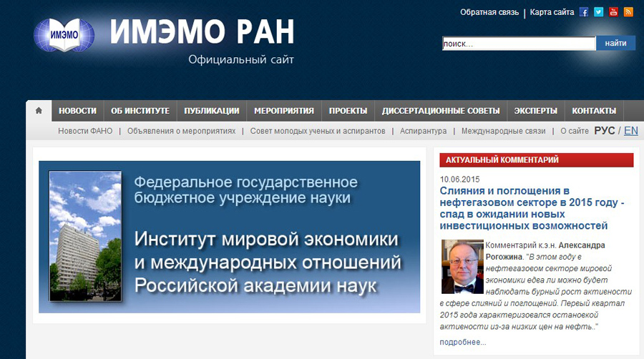Click the ИМЭМО РАН site title
This screenshot has width=644, height=359.
pyautogui.click(x=202, y=31)
